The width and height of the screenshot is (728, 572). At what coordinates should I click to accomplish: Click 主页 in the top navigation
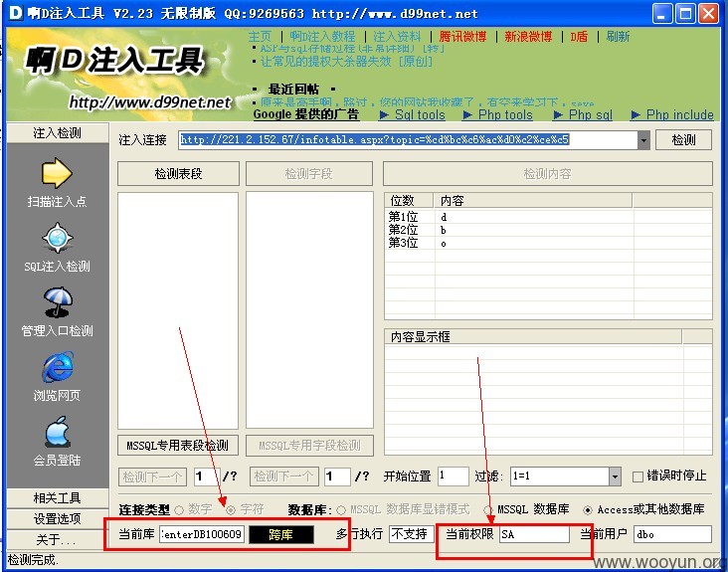(260, 36)
